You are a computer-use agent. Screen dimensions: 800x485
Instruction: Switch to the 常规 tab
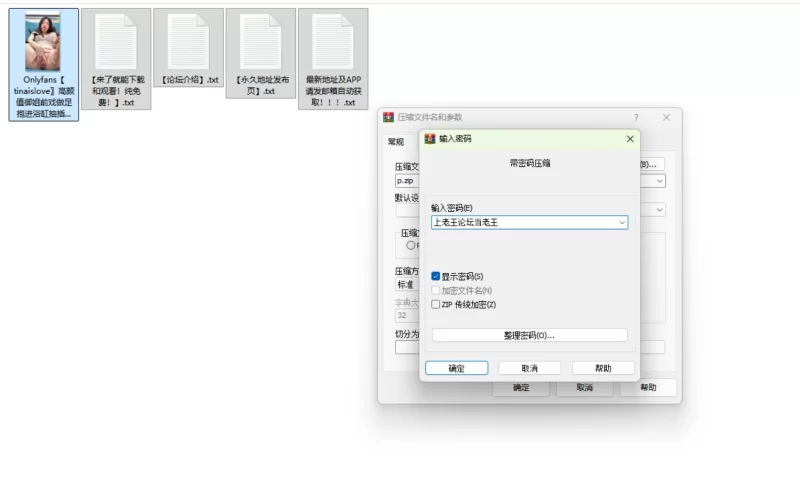tap(396, 142)
